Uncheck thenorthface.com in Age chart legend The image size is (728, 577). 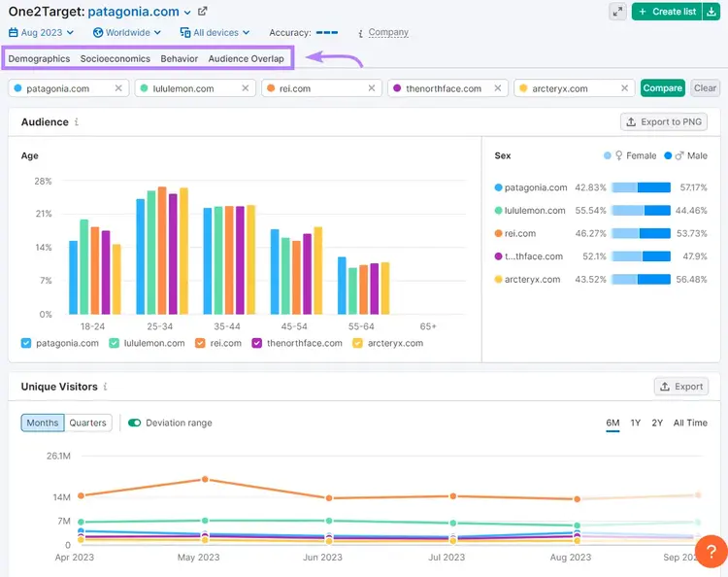coord(257,343)
